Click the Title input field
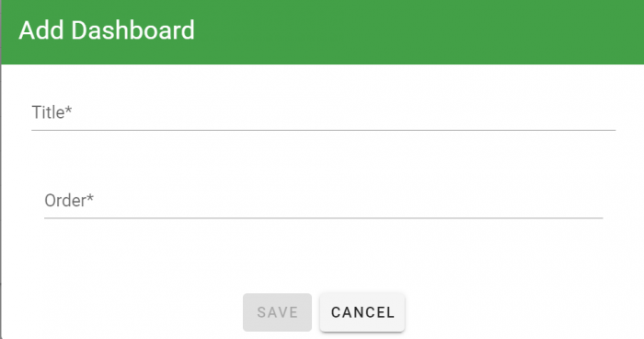The height and width of the screenshot is (339, 644). [323, 113]
